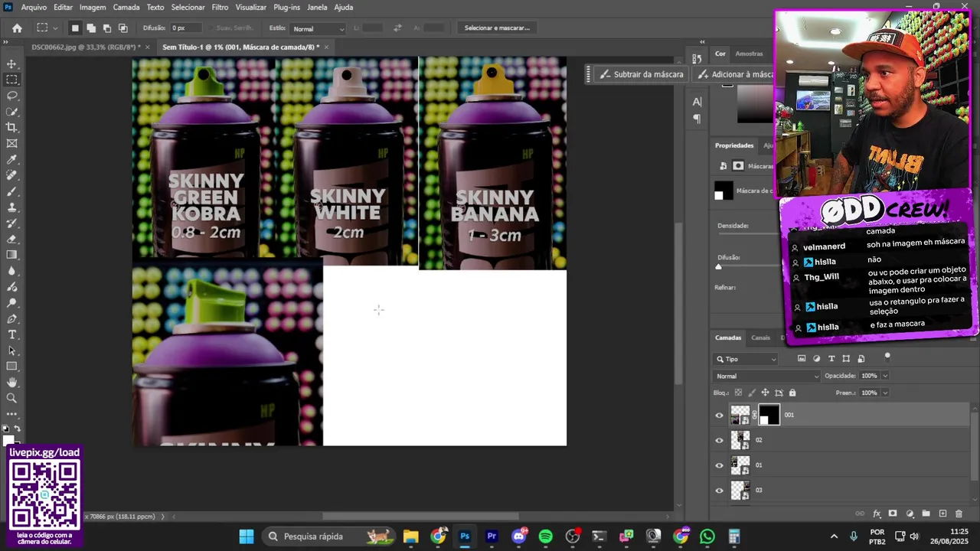
Task: Hide layer 001 with eye icon
Action: click(719, 416)
